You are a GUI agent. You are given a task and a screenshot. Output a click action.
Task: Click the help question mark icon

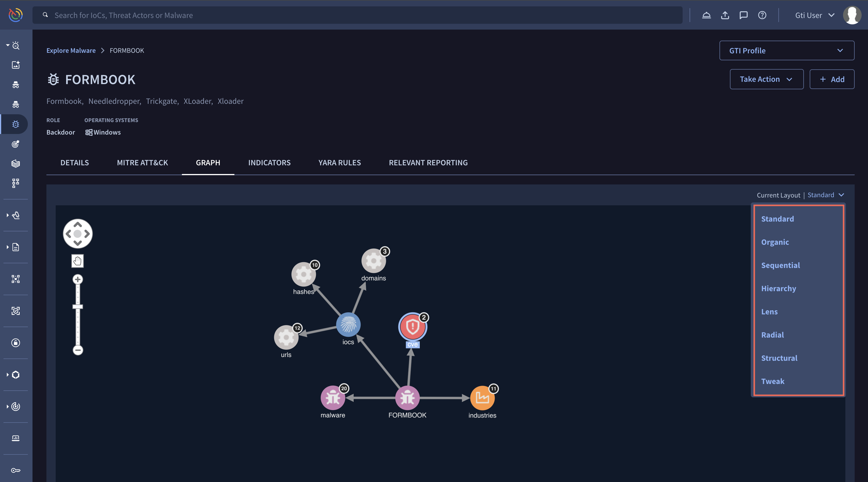(x=762, y=15)
